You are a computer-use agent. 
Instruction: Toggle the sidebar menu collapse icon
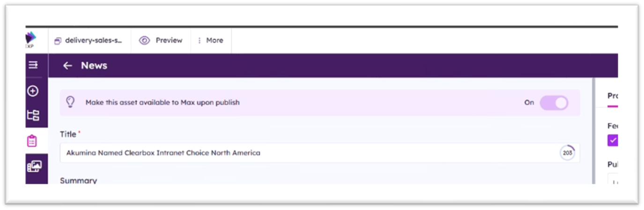[x=33, y=66]
